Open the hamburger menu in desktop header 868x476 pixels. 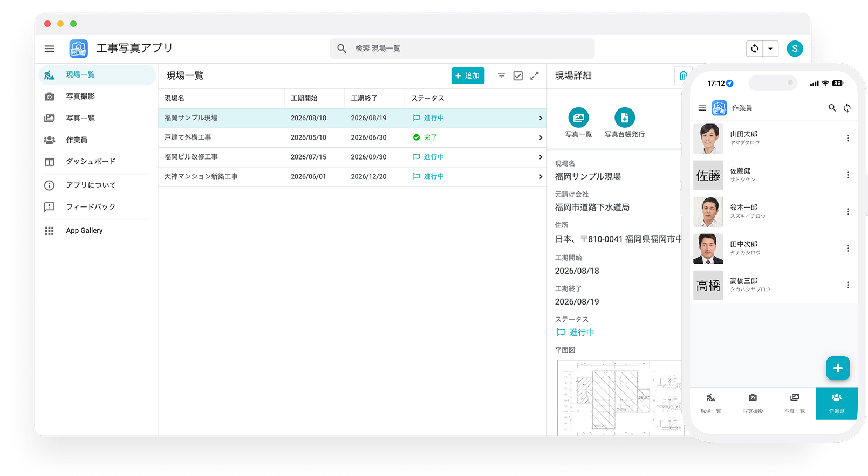(x=49, y=49)
